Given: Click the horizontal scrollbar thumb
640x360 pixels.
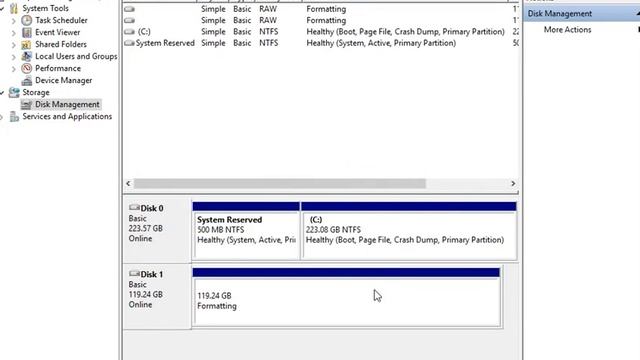Looking at the screenshot, I should tap(280, 184).
